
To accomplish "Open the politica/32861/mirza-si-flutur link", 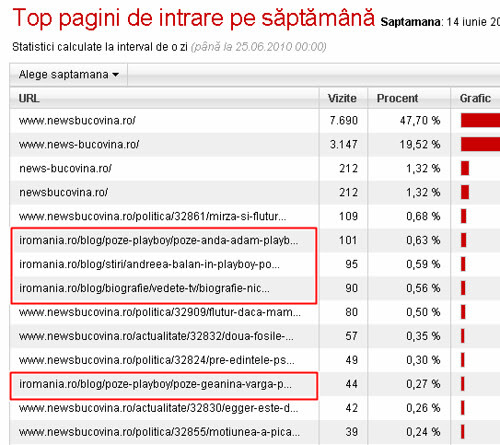I will point(152,216).
